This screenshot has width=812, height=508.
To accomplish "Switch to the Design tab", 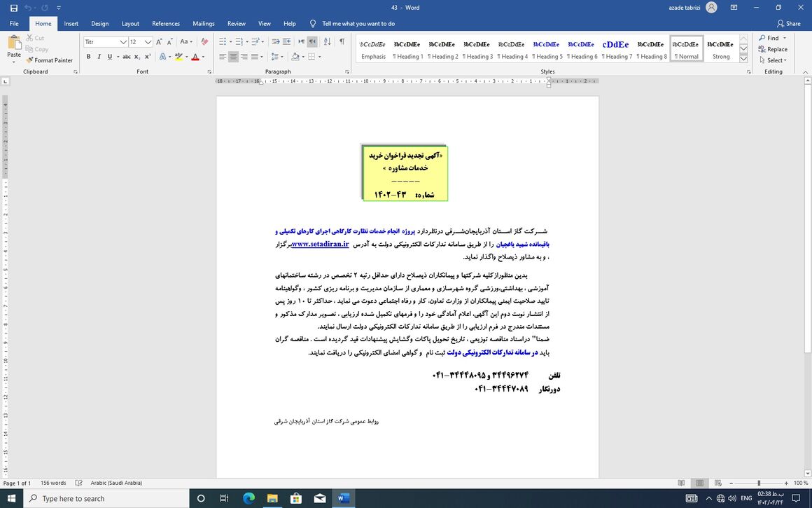I will 99,23.
